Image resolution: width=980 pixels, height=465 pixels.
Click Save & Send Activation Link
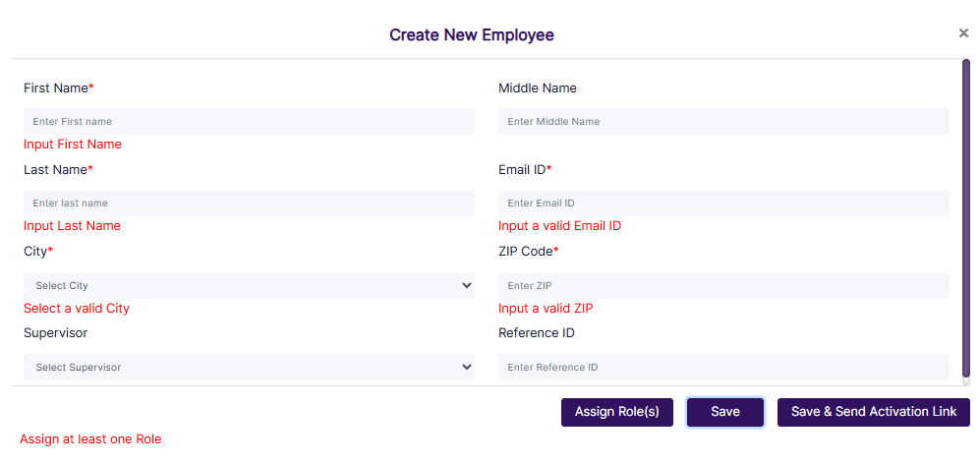click(x=873, y=412)
